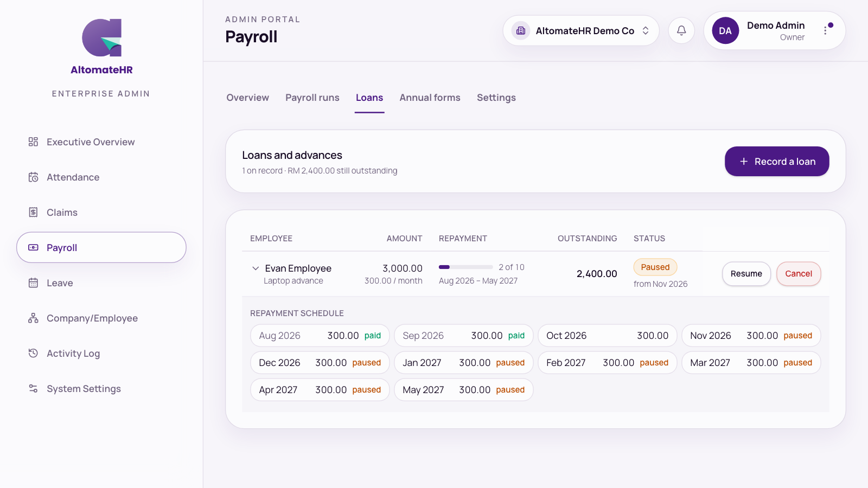Click the DA user avatar

[725, 31]
